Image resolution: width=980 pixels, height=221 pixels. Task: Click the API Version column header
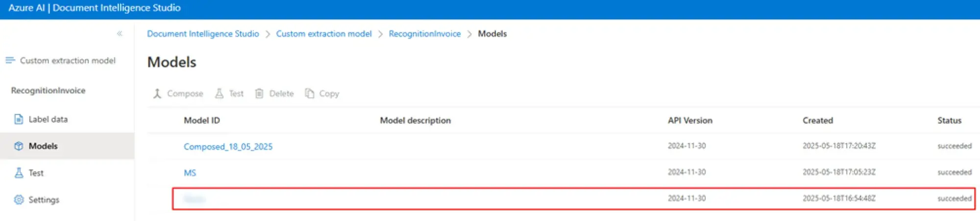(690, 120)
